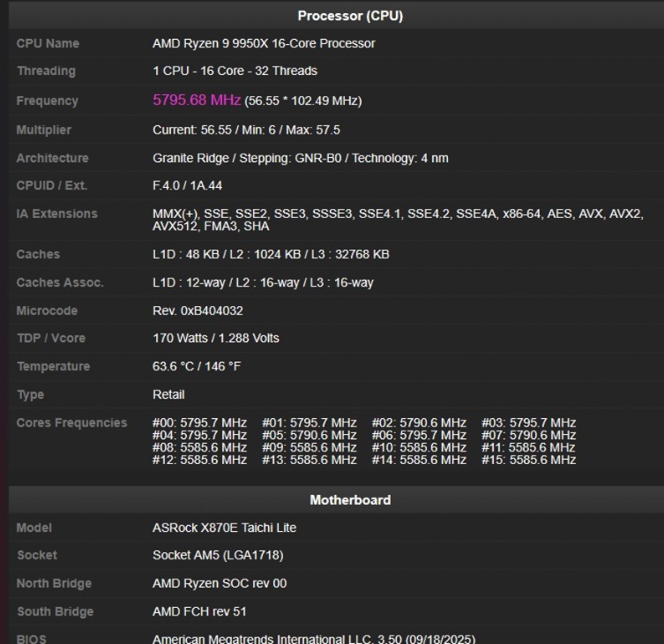
Task: Click core #02: 5790.6 MHz frequency
Action: [419, 423]
